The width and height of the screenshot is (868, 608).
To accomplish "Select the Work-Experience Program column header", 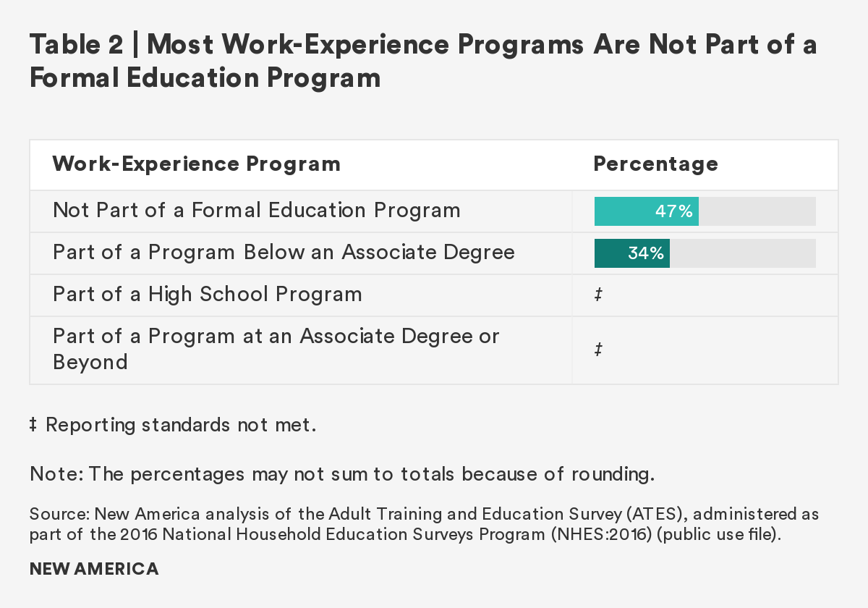I will point(196,164).
